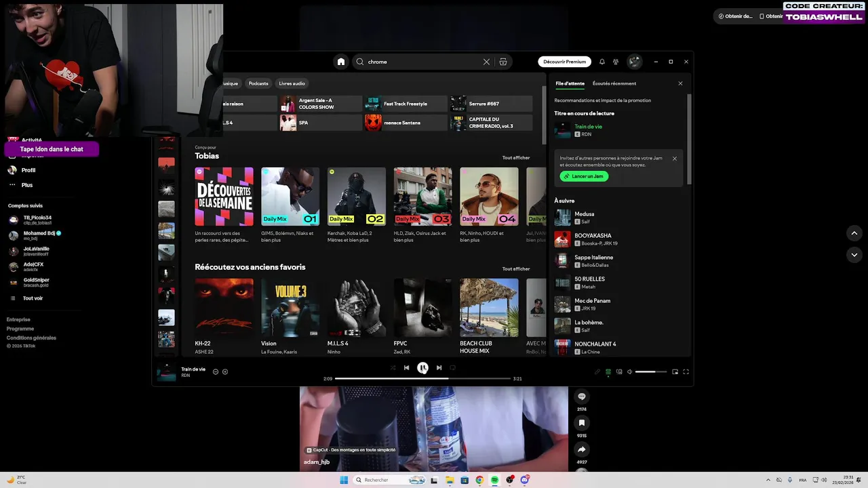Image resolution: width=868 pixels, height=488 pixels.
Task: Open Fast Track Freestyle shortcut
Action: (405, 104)
